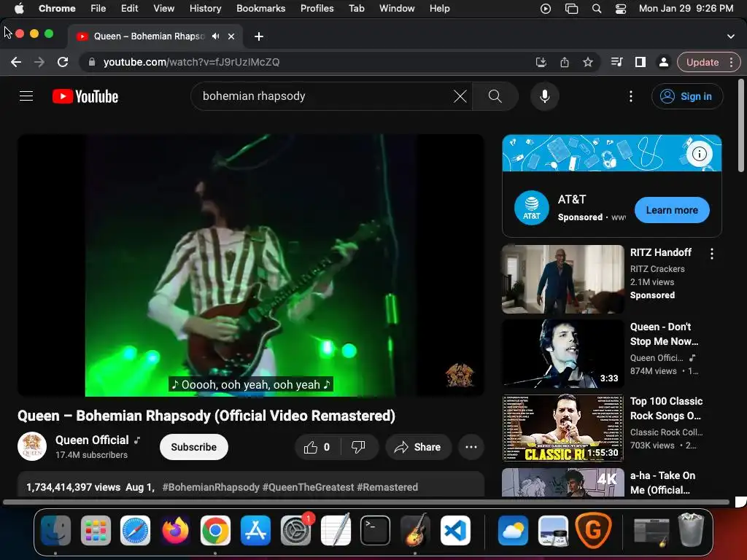Open Top 100 Classic Rock Songs thumbnail
Screen dimensions: 747x560
562,428
